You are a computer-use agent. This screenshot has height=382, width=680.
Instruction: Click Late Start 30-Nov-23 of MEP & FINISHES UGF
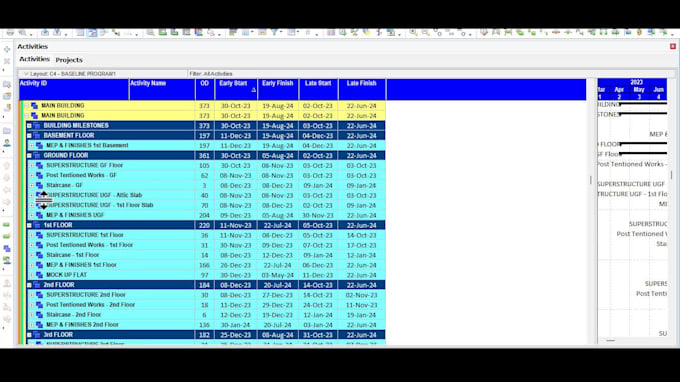click(318, 215)
